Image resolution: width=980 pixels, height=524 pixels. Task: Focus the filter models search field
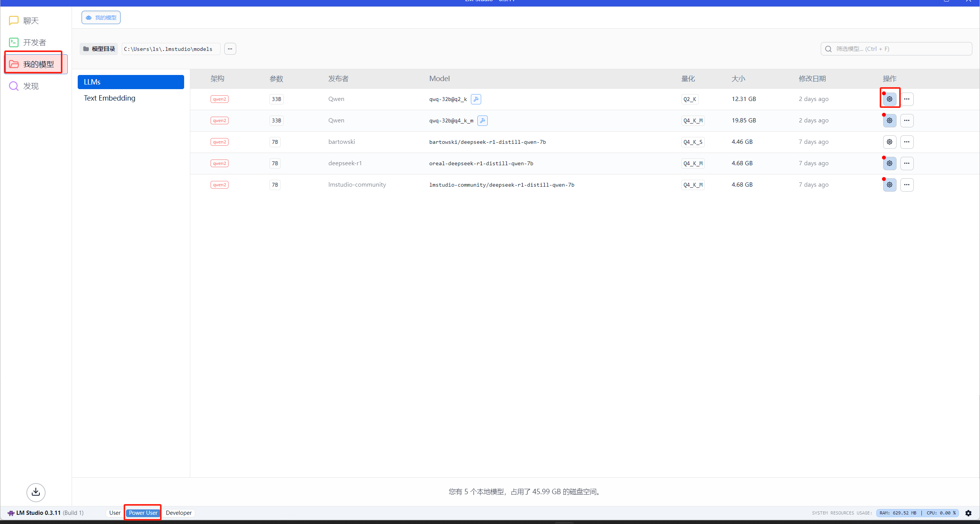tap(896, 49)
